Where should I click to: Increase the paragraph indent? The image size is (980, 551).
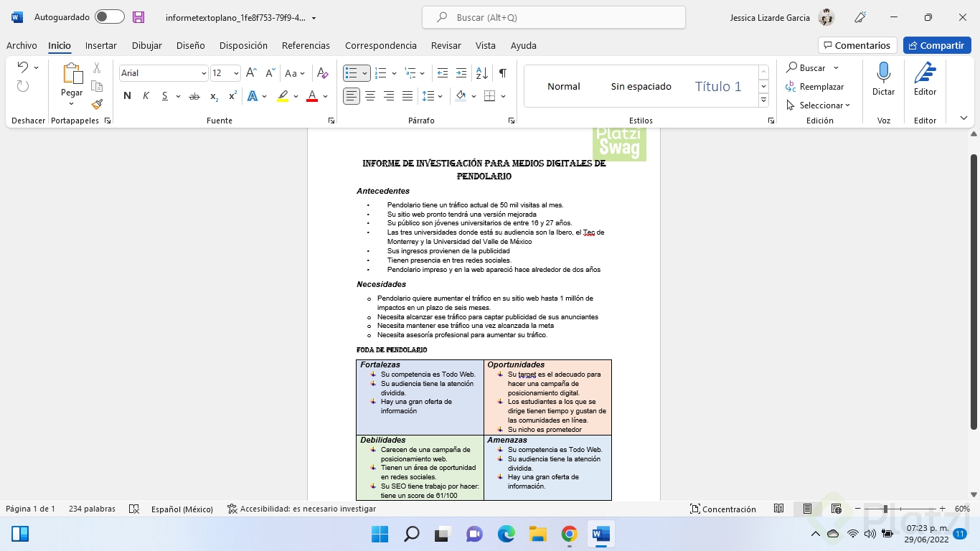tap(461, 73)
